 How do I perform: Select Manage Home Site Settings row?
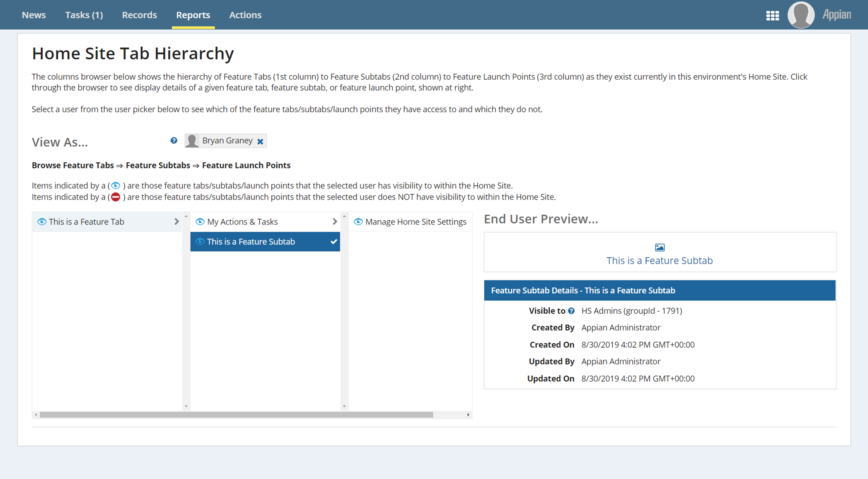point(410,222)
